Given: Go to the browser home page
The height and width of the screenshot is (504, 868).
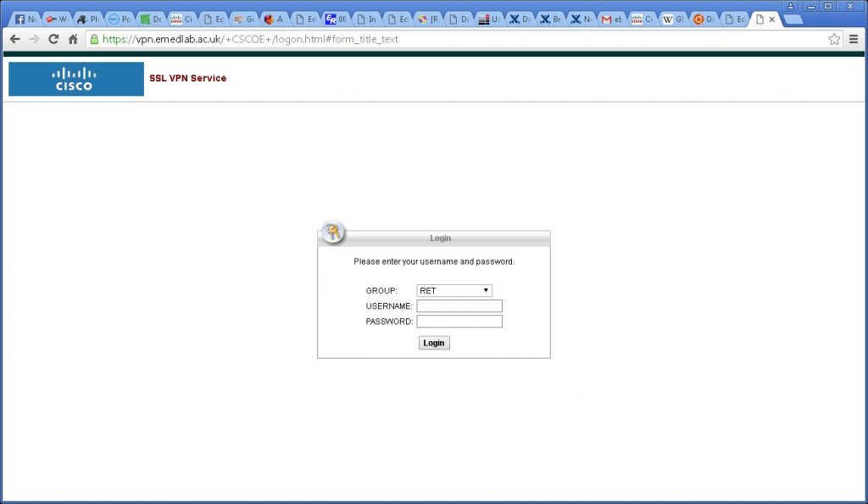Looking at the screenshot, I should tap(73, 39).
